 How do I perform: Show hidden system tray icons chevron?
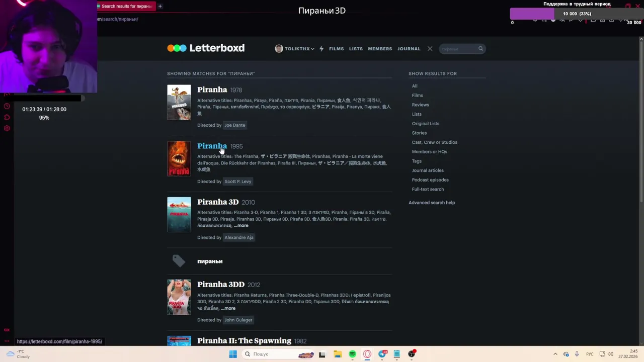(555, 354)
